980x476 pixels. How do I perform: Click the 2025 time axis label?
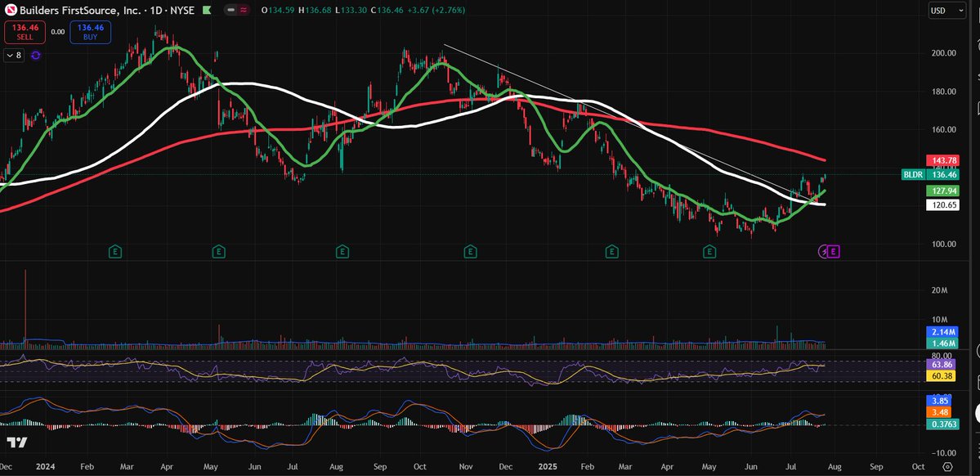tap(546, 467)
